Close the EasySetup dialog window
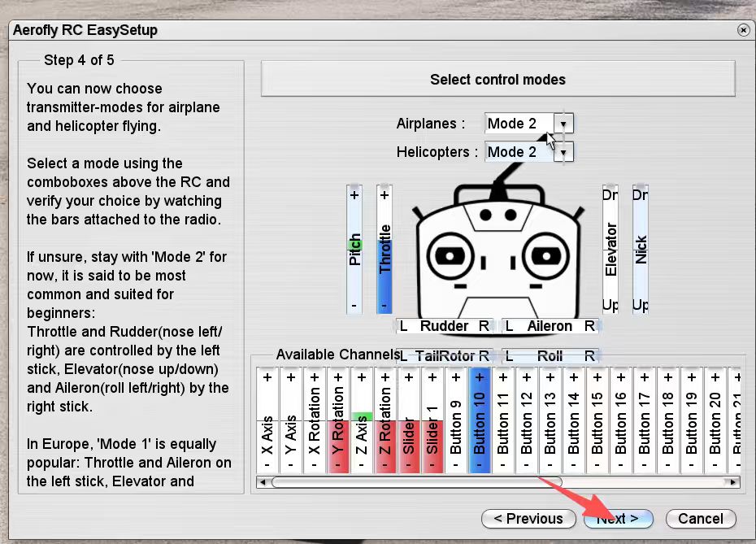The width and height of the screenshot is (756, 544). point(743,30)
